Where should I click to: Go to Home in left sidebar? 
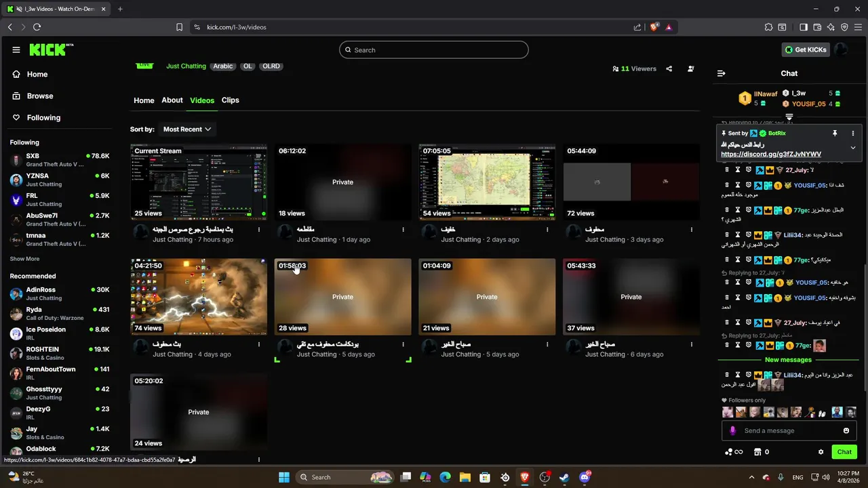click(x=37, y=75)
